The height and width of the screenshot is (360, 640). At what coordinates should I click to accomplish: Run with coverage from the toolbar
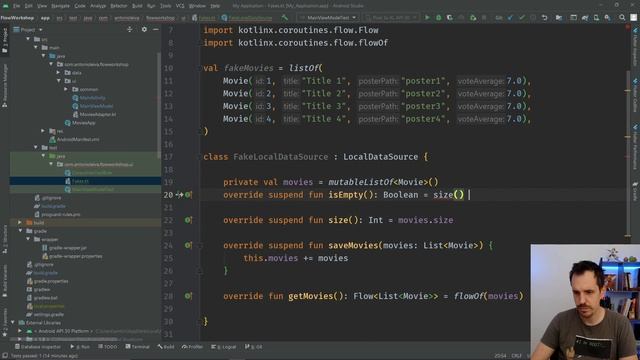(x=450, y=18)
